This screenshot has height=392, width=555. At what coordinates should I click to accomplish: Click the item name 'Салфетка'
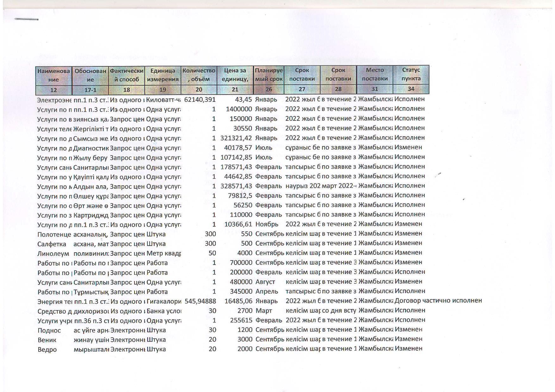[52, 244]
